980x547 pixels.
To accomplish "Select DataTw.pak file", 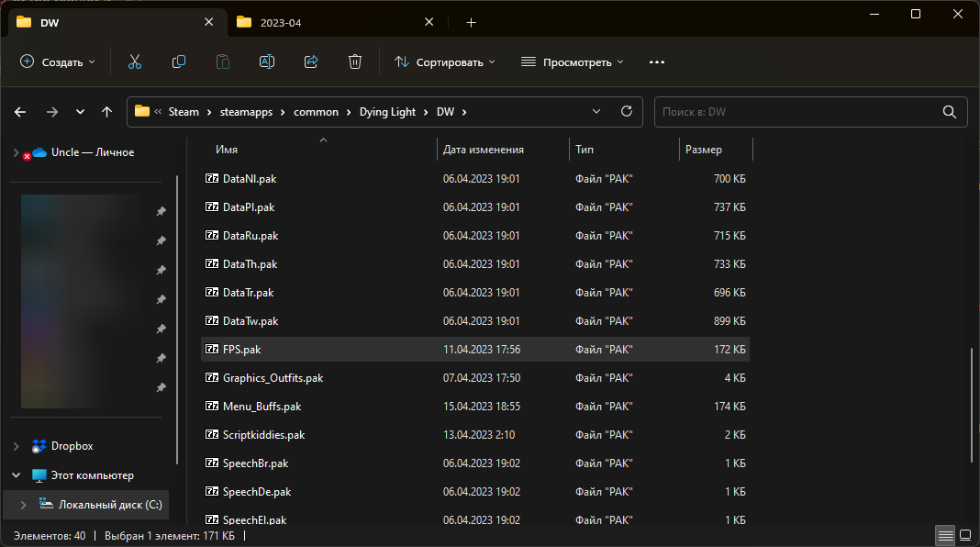I will coord(475,320).
